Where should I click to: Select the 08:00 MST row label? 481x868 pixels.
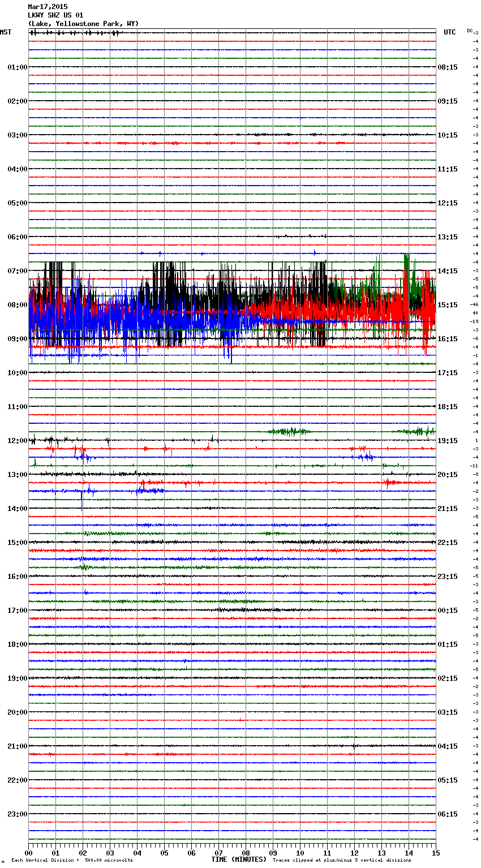17,305
